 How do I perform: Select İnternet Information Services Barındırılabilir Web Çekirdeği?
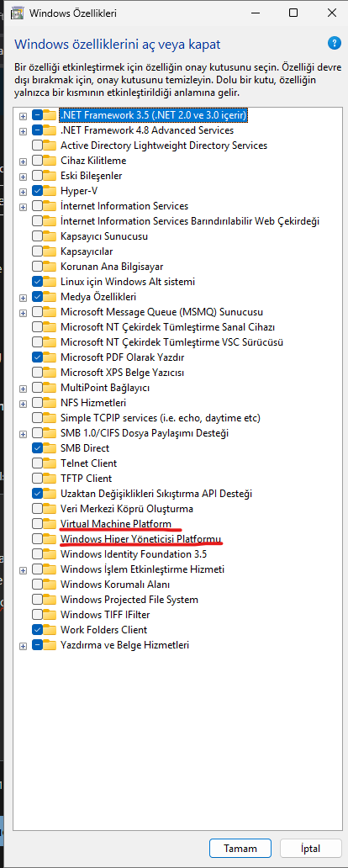coord(190,221)
